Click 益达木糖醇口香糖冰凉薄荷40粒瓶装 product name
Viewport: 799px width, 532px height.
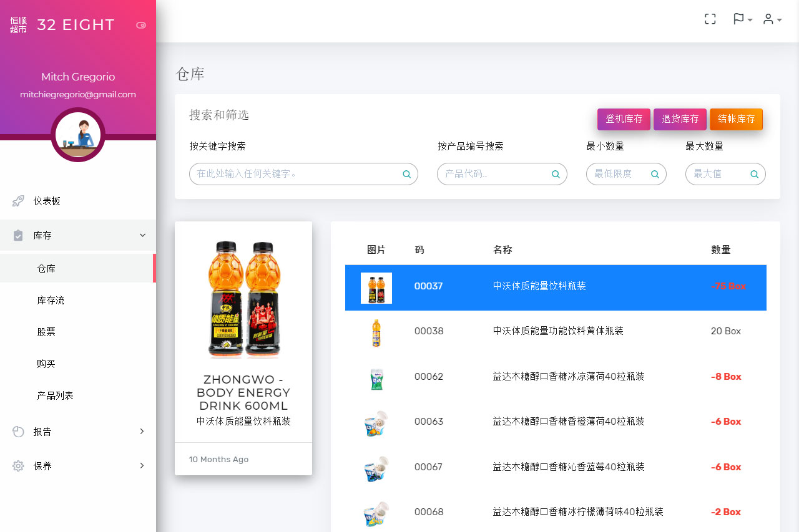click(569, 377)
